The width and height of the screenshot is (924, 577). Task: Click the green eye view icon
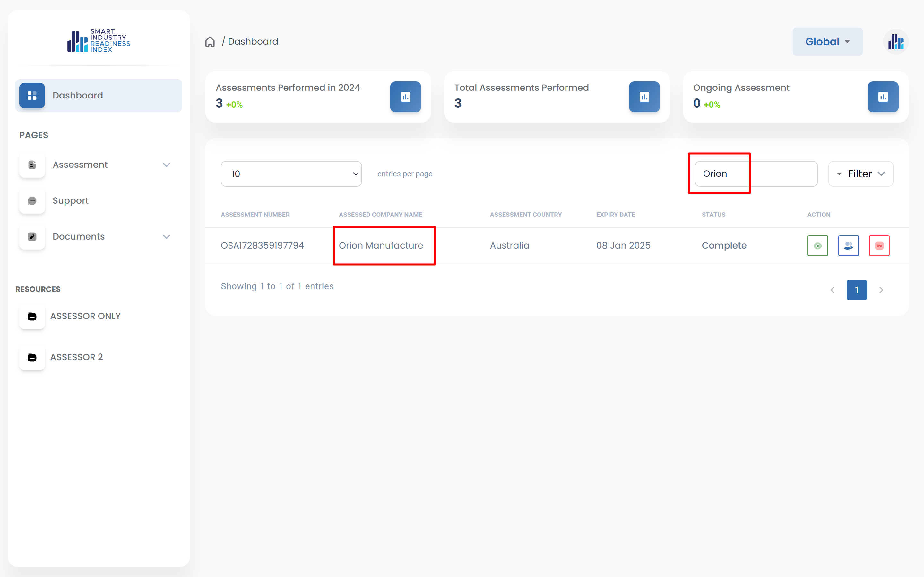[817, 246]
